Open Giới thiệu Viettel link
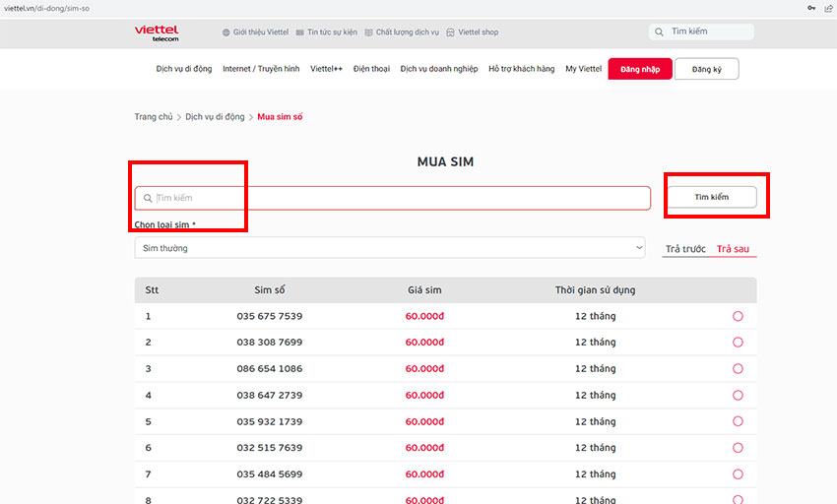837x504 pixels. [261, 32]
